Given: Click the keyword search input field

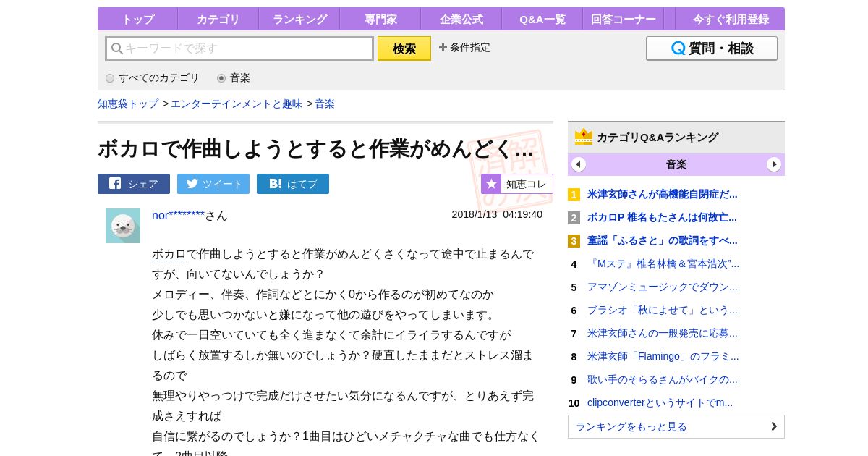Looking at the screenshot, I should pos(239,48).
